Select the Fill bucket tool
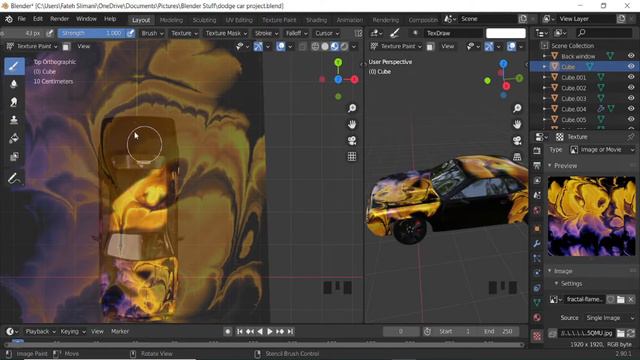640x360 pixels. 14,138
